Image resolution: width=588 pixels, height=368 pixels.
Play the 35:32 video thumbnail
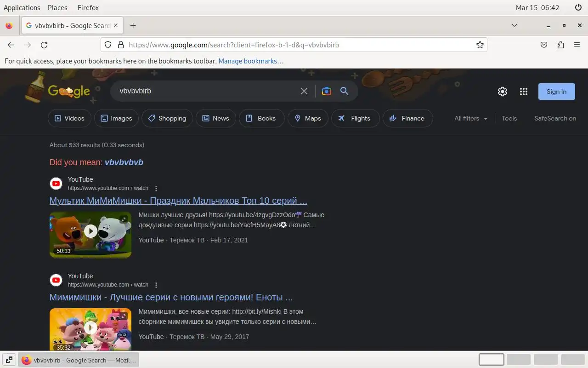click(x=90, y=329)
